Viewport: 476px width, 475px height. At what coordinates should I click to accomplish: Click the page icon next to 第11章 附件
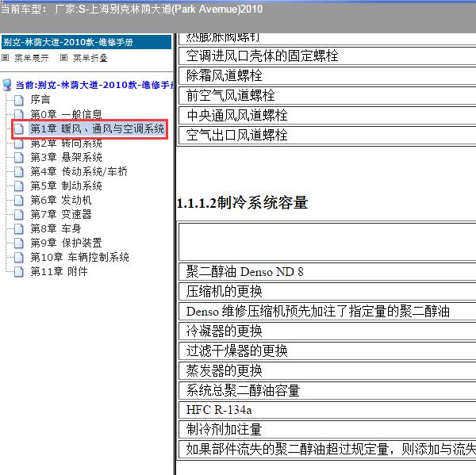[x=19, y=271]
